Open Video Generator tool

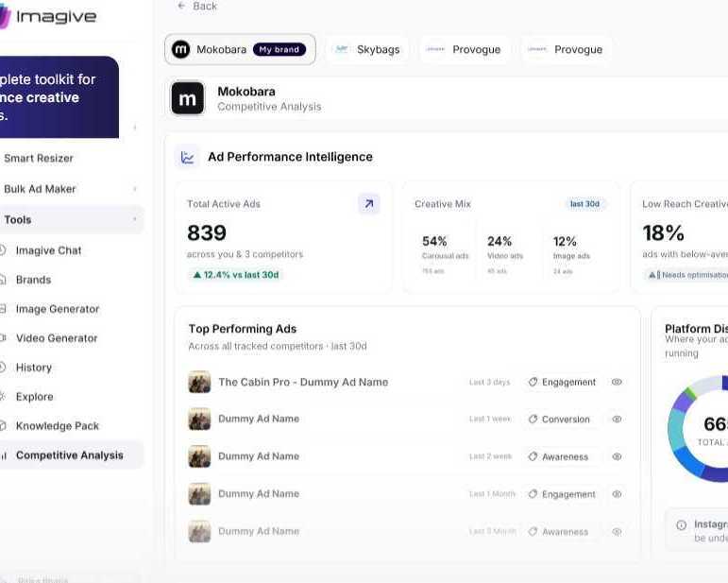[57, 338]
